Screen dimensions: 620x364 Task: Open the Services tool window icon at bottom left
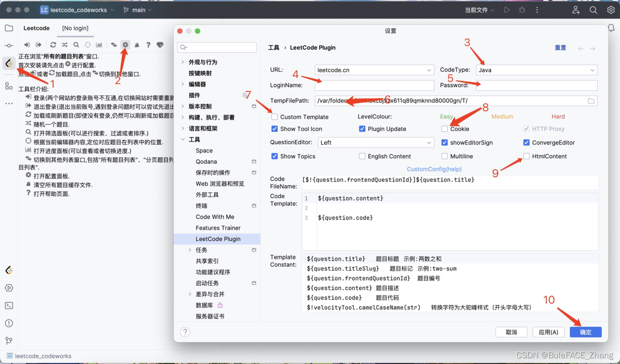(9, 288)
